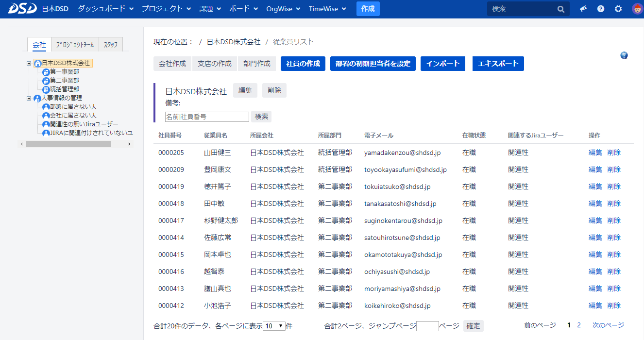
Task: Open the OrgWise dropdown menu
Action: [x=284, y=9]
